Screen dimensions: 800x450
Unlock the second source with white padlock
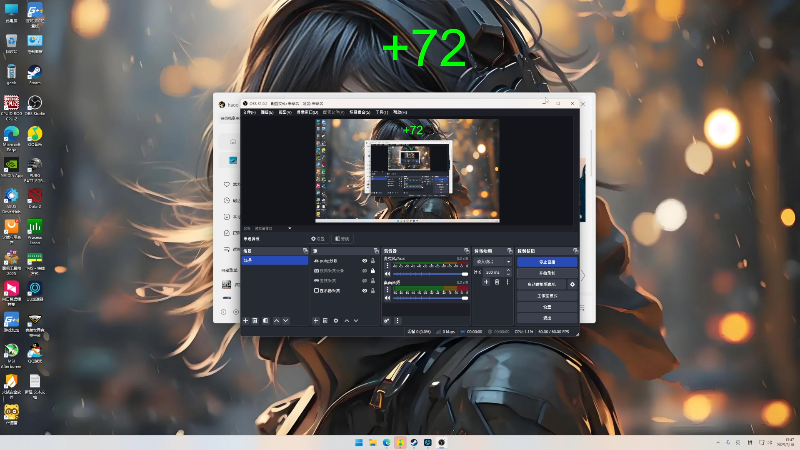point(373,270)
